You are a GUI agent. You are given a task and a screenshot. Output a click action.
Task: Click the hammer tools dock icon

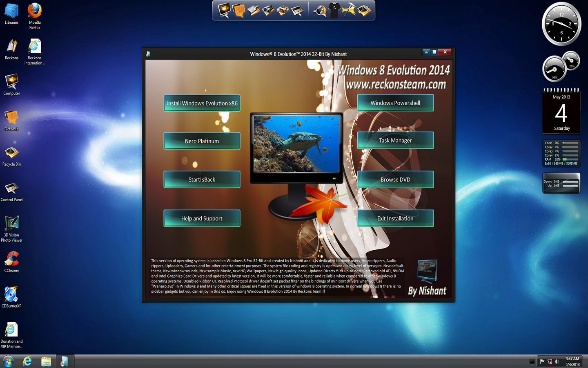click(349, 10)
